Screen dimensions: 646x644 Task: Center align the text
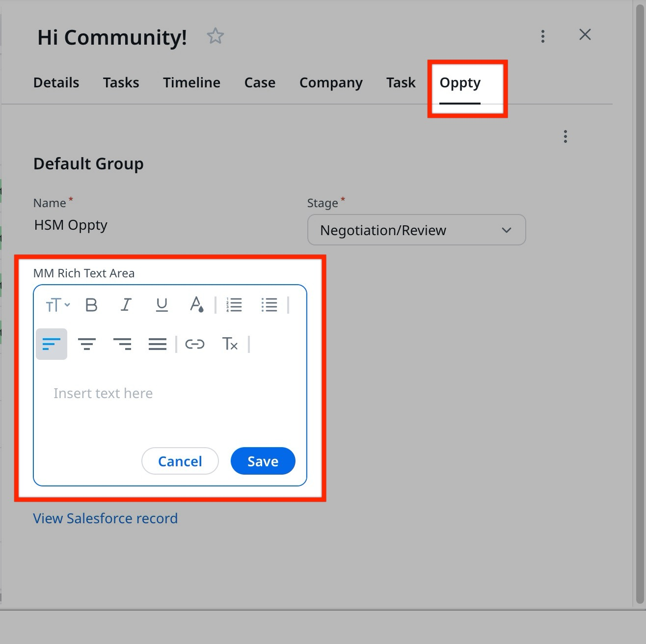[x=87, y=344]
